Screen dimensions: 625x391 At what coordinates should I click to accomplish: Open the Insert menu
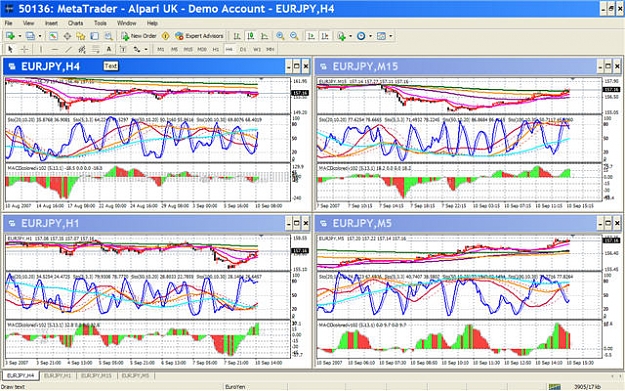(x=51, y=23)
